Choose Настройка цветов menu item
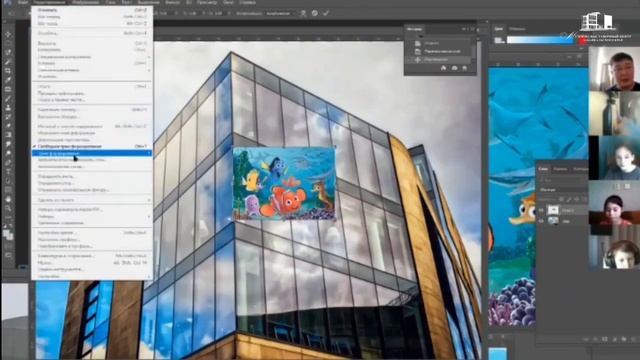This screenshot has width=640, height=360. point(92,233)
